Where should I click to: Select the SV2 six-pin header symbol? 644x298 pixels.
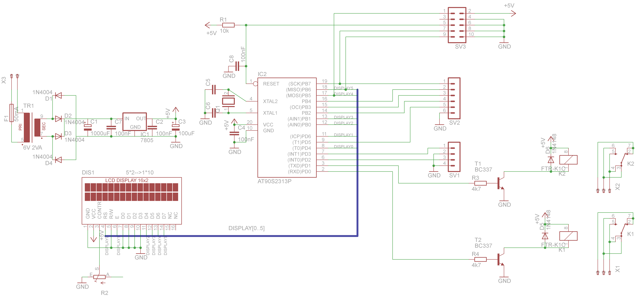pos(454,98)
